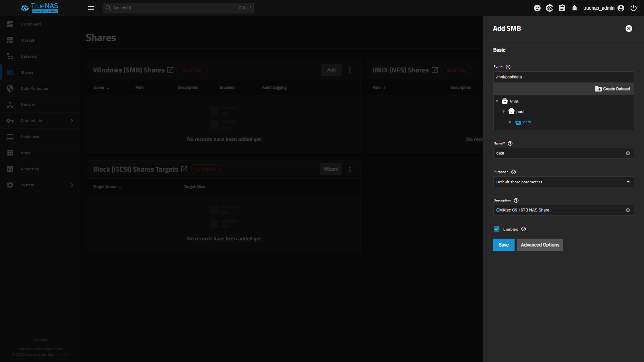This screenshot has height=362, width=644.
Task: Toggle the hamburger side menu icon
Action: click(91, 8)
